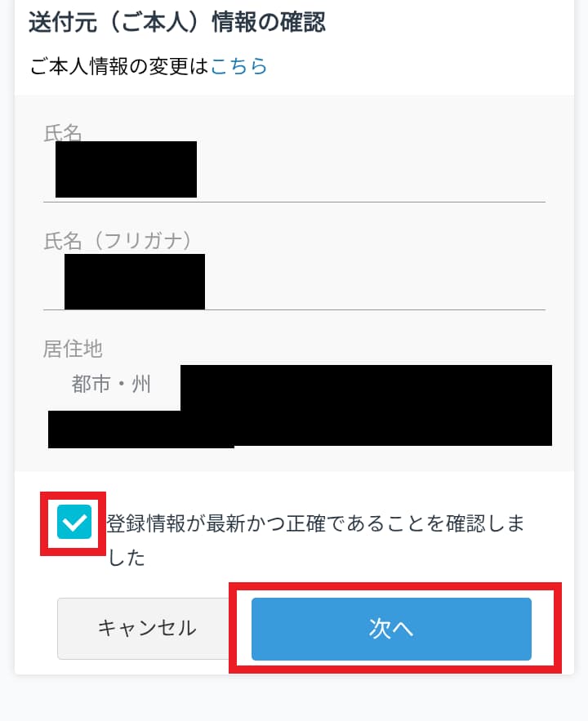Click the ご本人情報の変更は text
Screen dimensions: 588x721
(120, 66)
